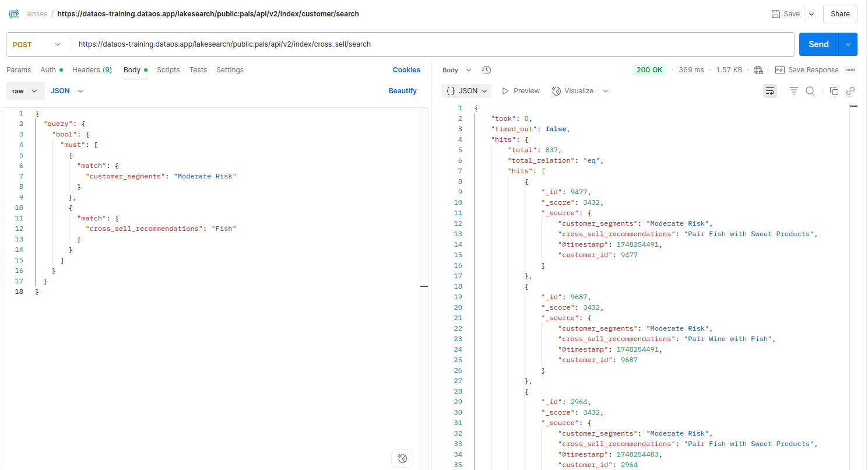The width and height of the screenshot is (868, 470).
Task: Click the request URL input field
Action: click(433, 44)
